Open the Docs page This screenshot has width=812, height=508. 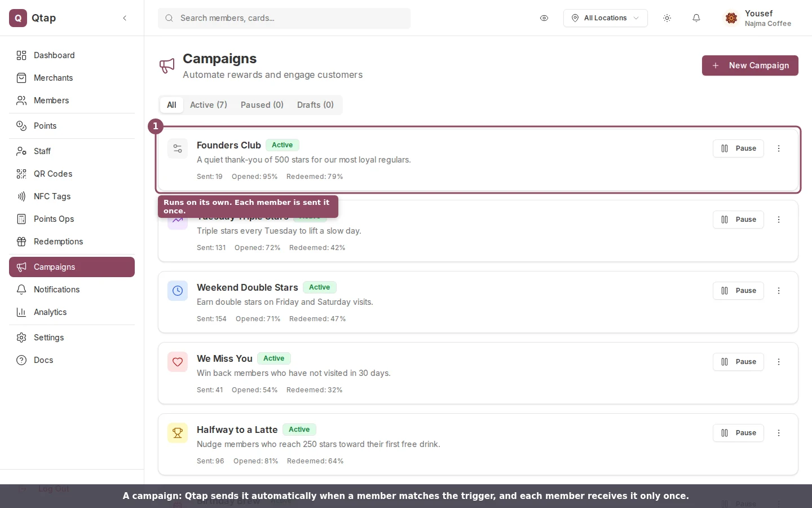click(72, 360)
